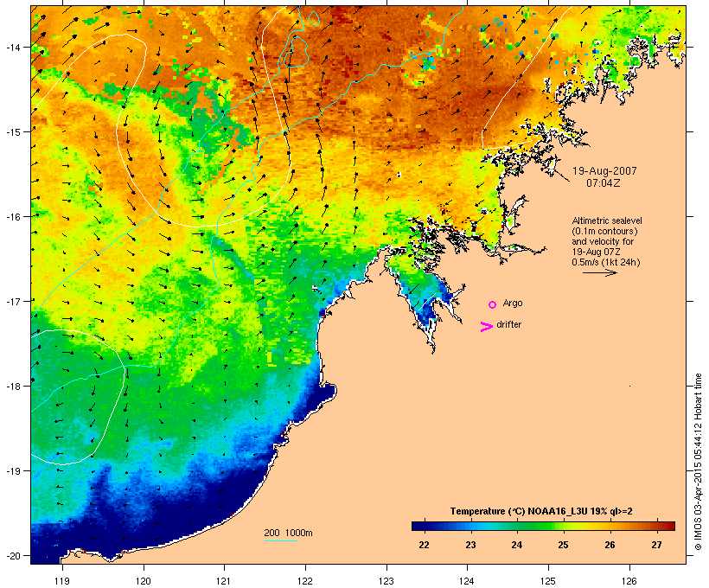709x588 pixels.
Task: Click the 'Altimetric sealevel' legend text
Action: [607, 220]
